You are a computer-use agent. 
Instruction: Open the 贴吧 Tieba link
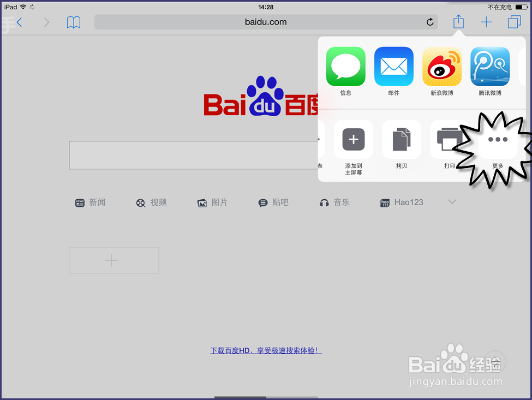click(x=273, y=202)
